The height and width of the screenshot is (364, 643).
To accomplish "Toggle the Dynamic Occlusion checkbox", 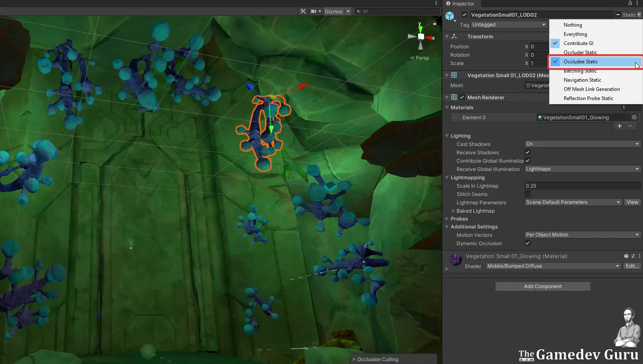I will coord(527,244).
